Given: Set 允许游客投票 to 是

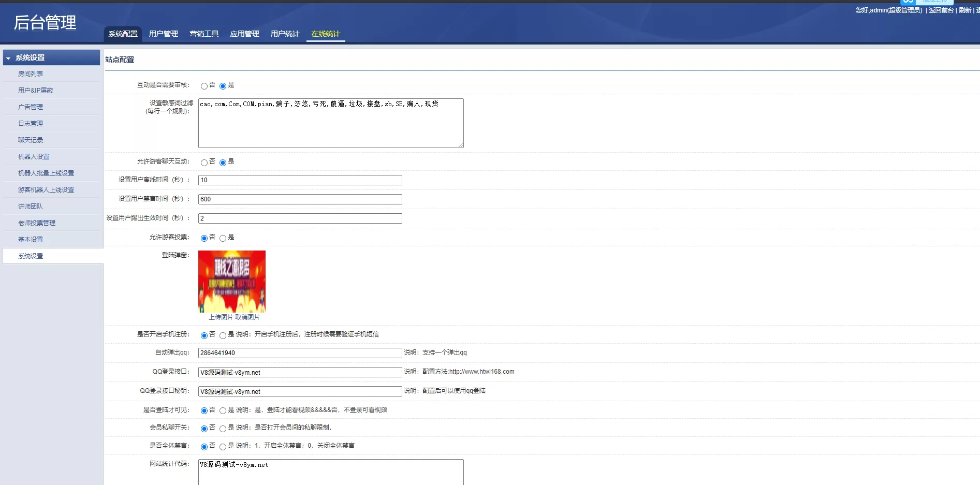Looking at the screenshot, I should [x=223, y=238].
